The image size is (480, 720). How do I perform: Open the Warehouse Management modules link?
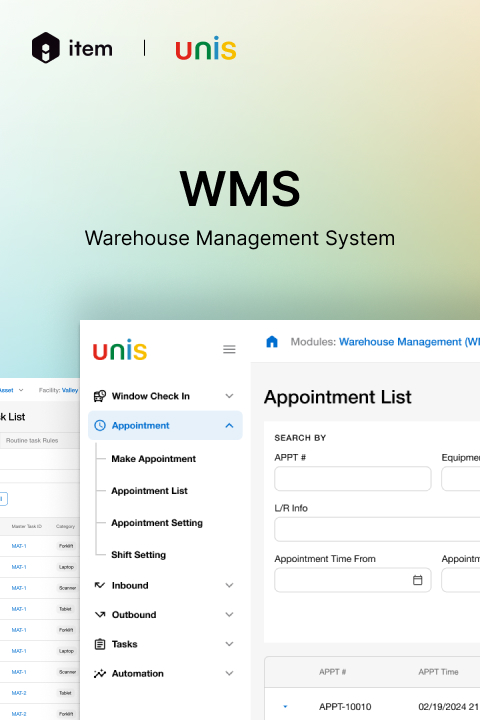click(x=409, y=342)
